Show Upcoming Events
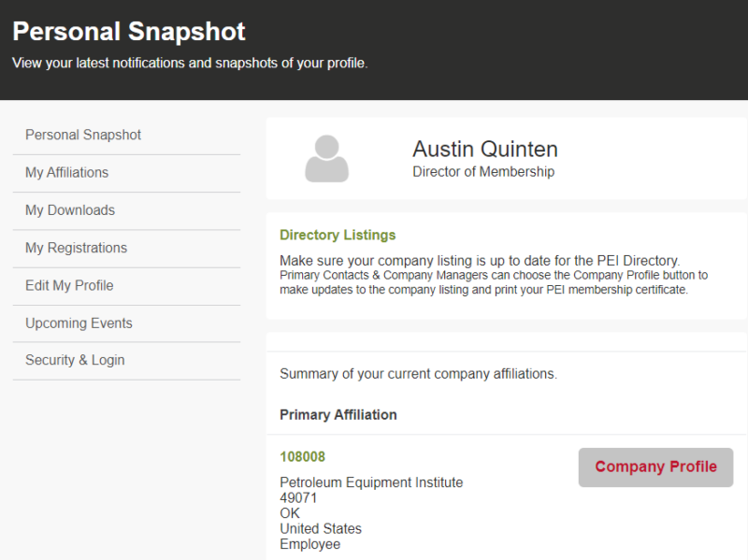Screen dimensions: 748x560 coord(79,323)
